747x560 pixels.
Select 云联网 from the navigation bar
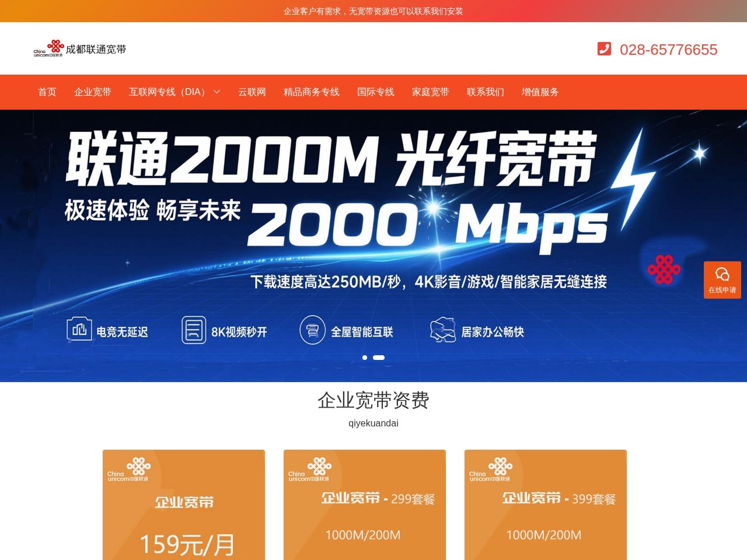(251, 92)
